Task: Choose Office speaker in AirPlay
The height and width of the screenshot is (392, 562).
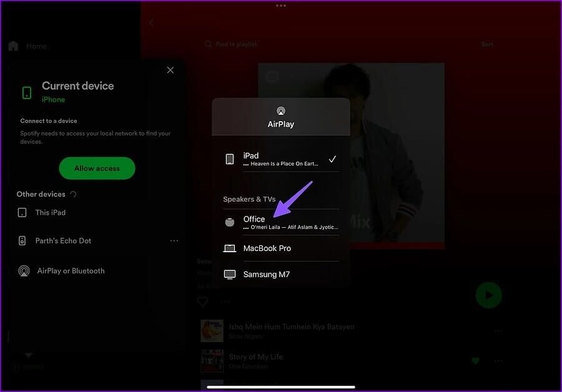Action: (280, 222)
